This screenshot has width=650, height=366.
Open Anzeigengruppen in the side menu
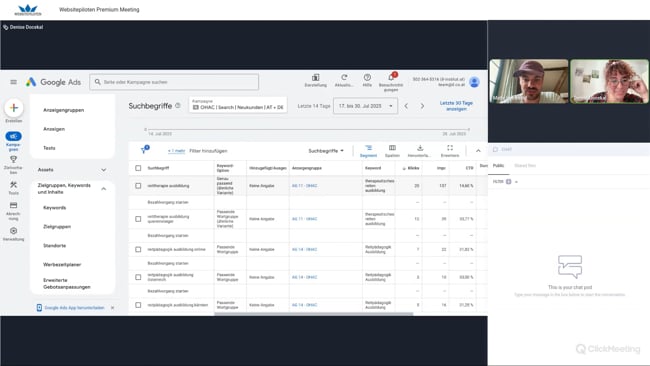click(63, 110)
